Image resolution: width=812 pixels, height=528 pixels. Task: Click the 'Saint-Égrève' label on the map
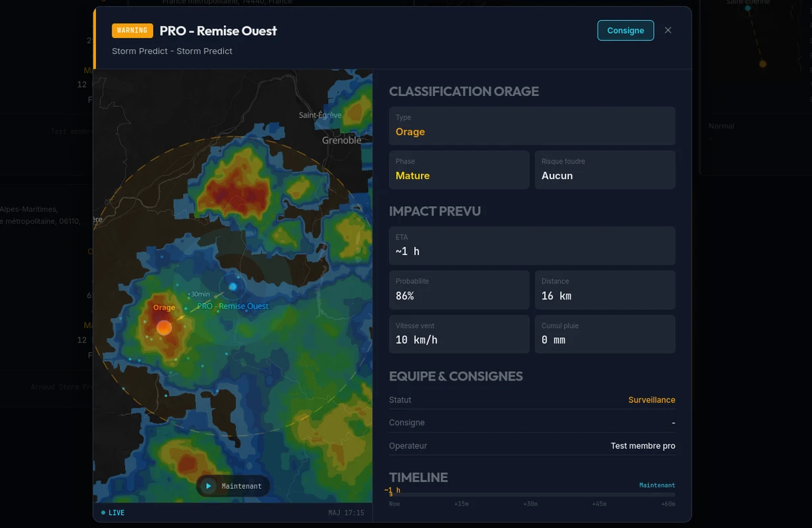[321, 116]
